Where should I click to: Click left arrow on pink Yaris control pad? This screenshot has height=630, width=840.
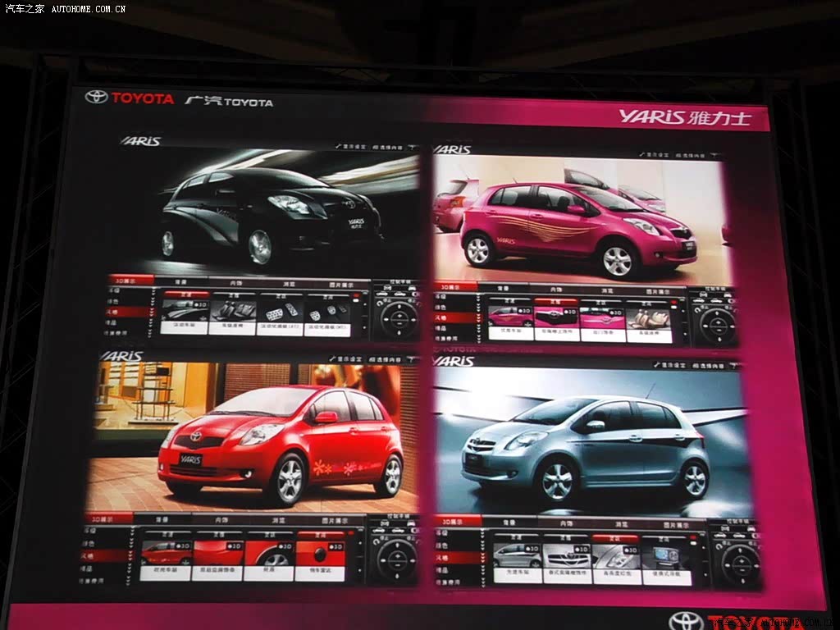704,325
